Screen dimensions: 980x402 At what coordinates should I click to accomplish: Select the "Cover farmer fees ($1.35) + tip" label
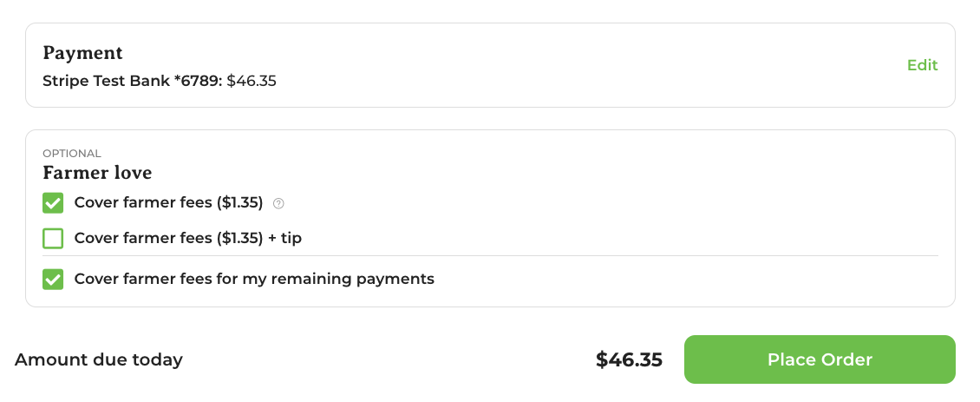[x=187, y=239]
